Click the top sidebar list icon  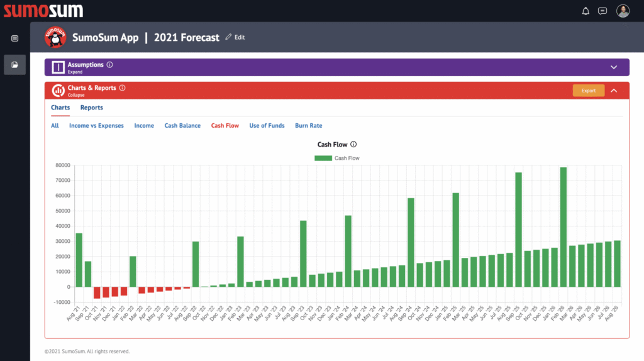(15, 38)
